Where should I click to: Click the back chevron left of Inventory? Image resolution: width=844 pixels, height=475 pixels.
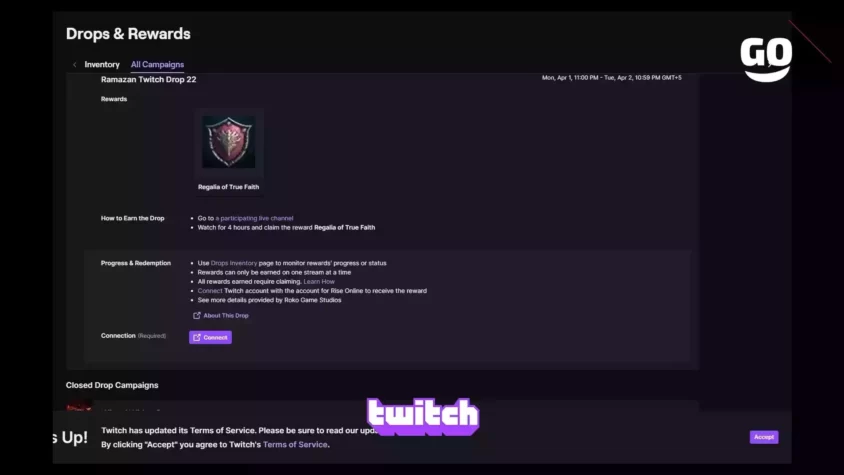point(74,65)
